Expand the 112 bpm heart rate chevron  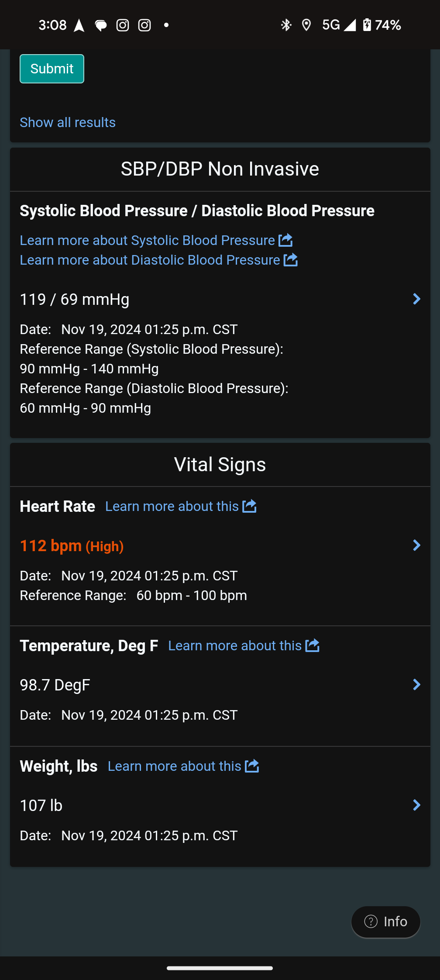point(416,545)
